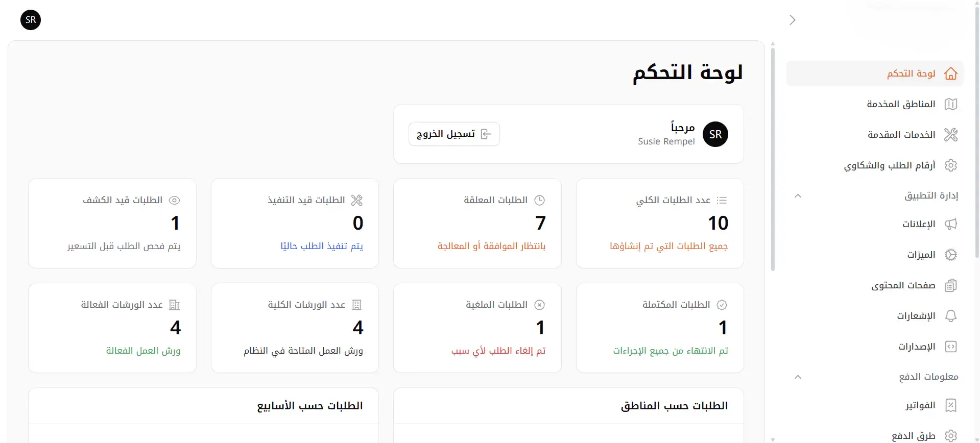Image resolution: width=980 pixels, height=443 pixels.
Task: Click the bell icon for الإشعارات
Action: 950,316
